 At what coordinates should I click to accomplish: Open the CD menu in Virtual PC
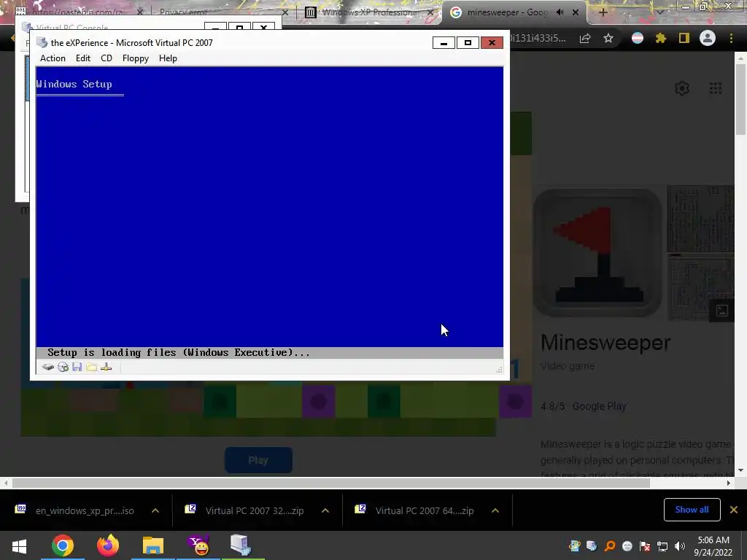point(107,58)
